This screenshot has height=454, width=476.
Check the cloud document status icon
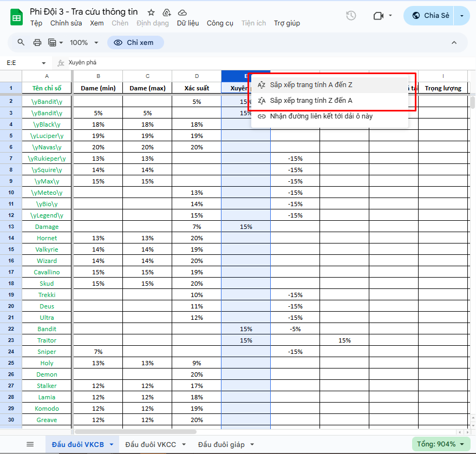coord(182,12)
